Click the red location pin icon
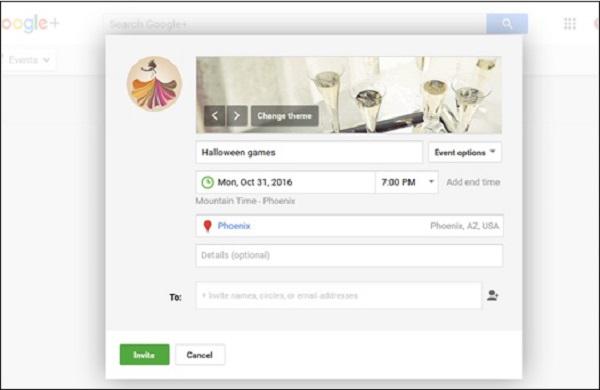 pyautogui.click(x=207, y=226)
